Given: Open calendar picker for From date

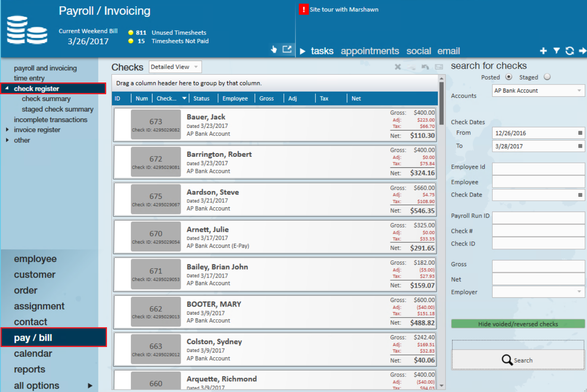Looking at the screenshot, I should 580,133.
